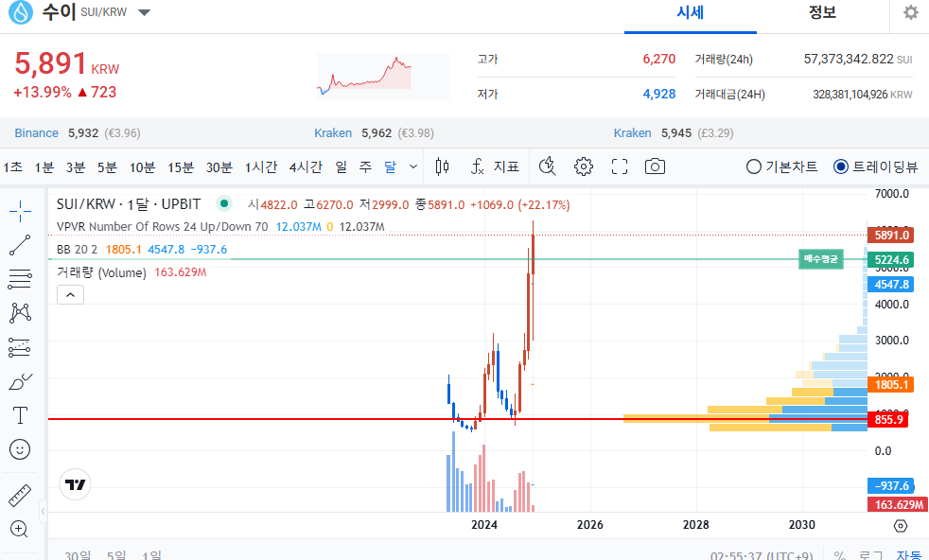The height and width of the screenshot is (560, 929).
Task: Click the red 855.9 price label
Action: [x=888, y=420]
